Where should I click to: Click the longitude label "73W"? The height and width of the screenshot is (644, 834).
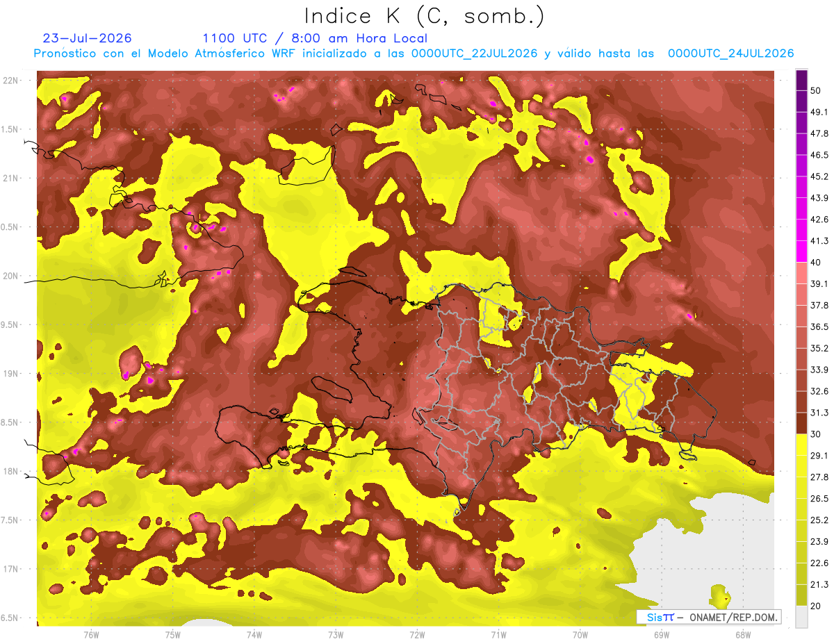click(x=336, y=634)
